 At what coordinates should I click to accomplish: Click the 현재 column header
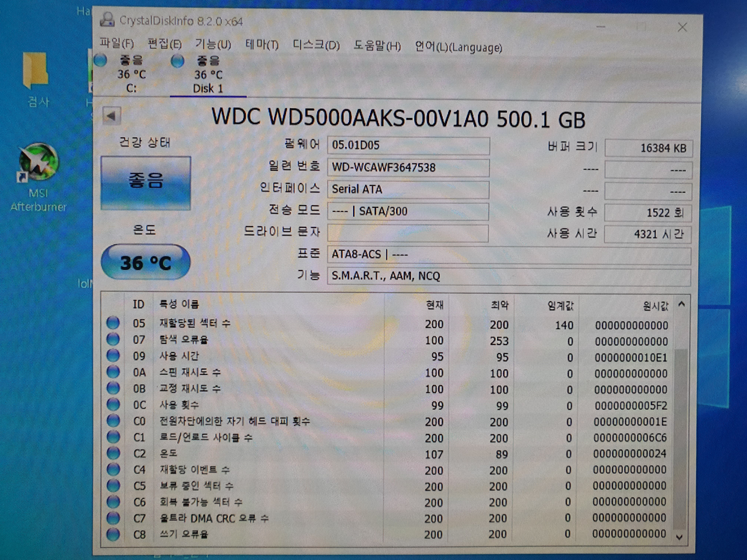pos(435,305)
